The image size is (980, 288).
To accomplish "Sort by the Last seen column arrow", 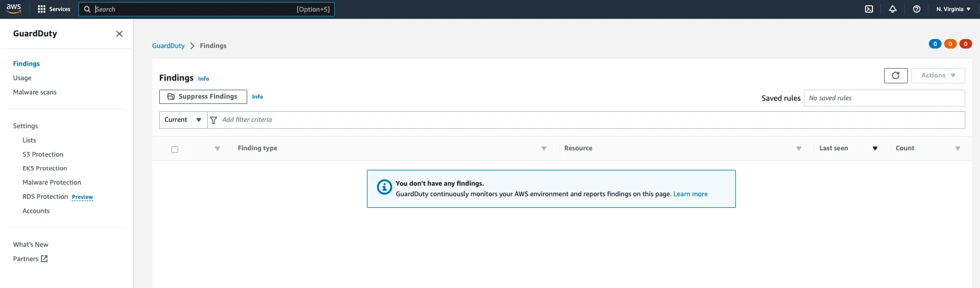I will pos(875,149).
